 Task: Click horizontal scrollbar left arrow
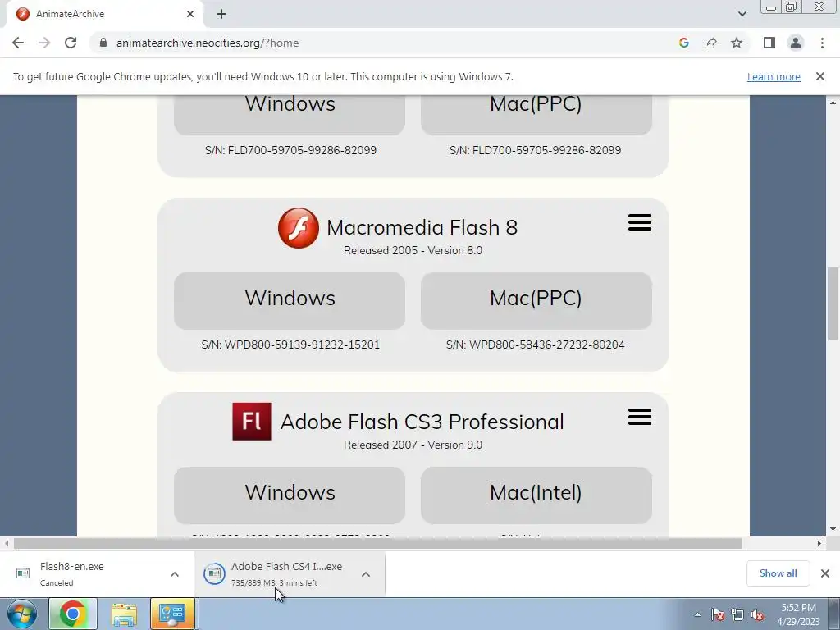click(x=6, y=543)
